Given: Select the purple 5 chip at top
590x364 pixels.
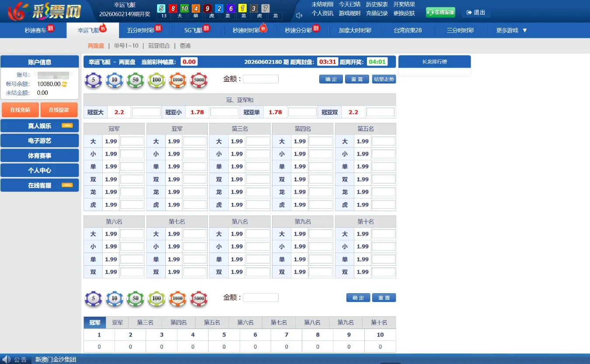Looking at the screenshot, I should (93, 80).
